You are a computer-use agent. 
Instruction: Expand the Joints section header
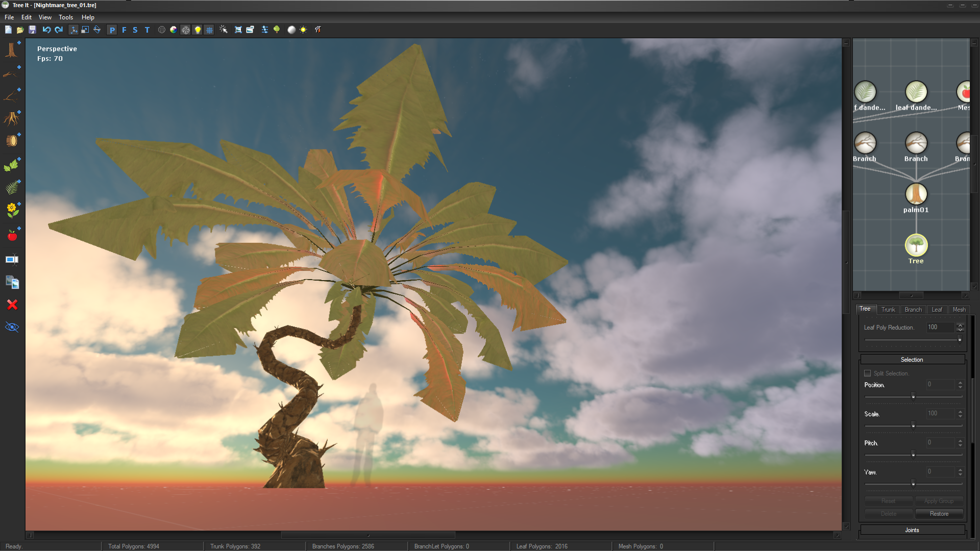tap(912, 530)
